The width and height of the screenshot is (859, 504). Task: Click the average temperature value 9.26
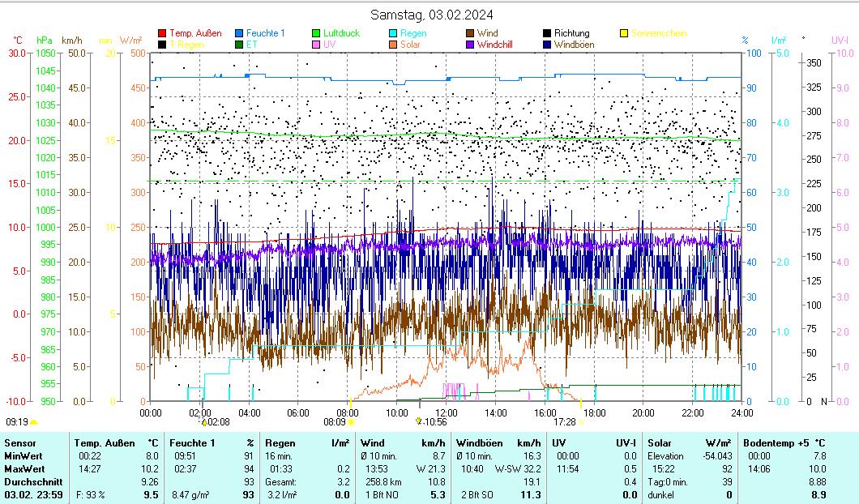pyautogui.click(x=150, y=482)
